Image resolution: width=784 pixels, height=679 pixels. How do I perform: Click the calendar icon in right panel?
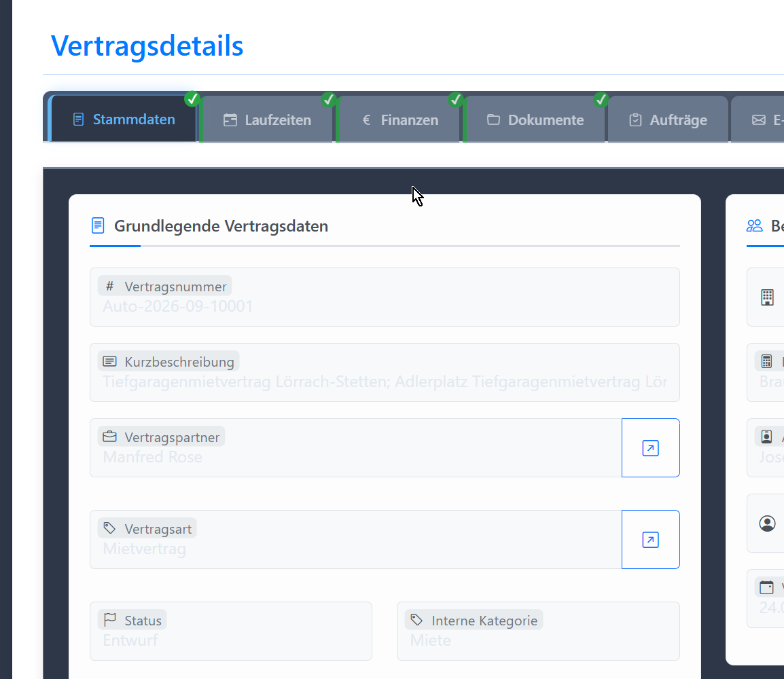point(766,587)
